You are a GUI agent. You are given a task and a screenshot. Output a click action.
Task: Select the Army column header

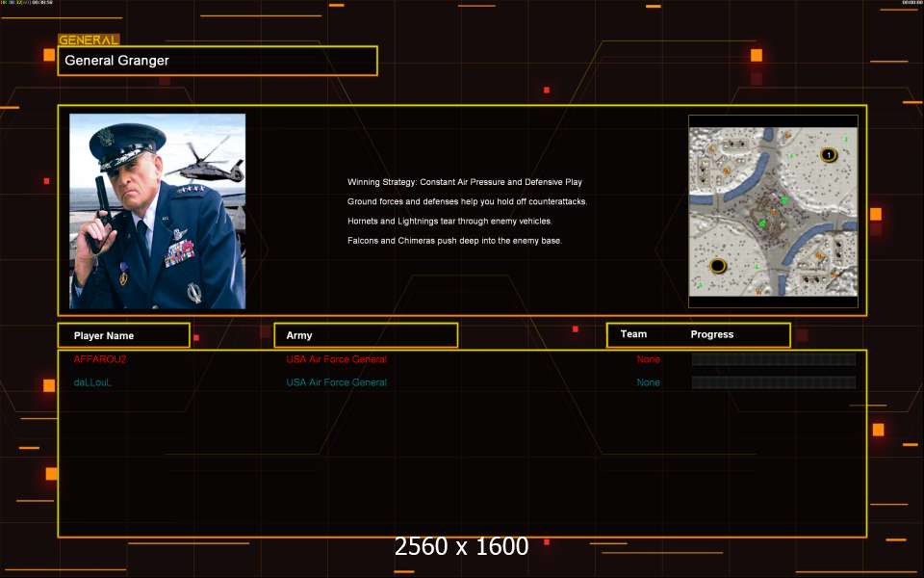(x=366, y=335)
